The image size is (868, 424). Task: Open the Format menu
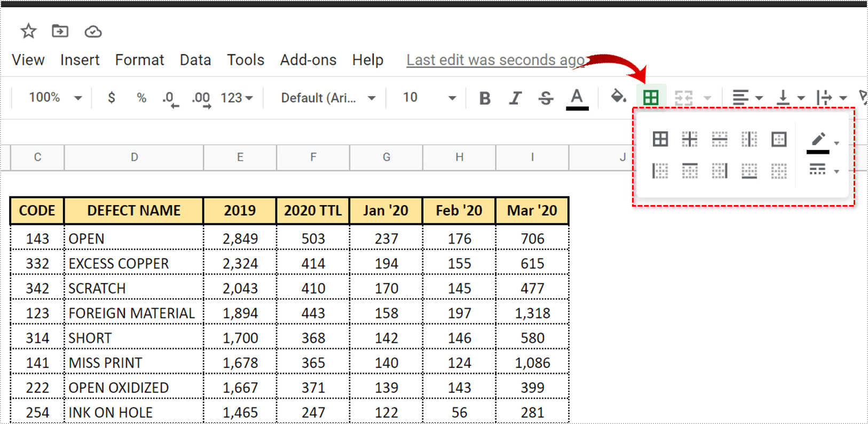point(139,60)
